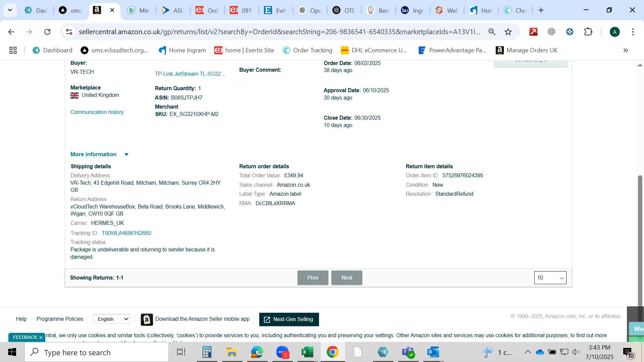This screenshot has width=644, height=362.
Task: Switch to the Dashboard tab
Action: 36,10
